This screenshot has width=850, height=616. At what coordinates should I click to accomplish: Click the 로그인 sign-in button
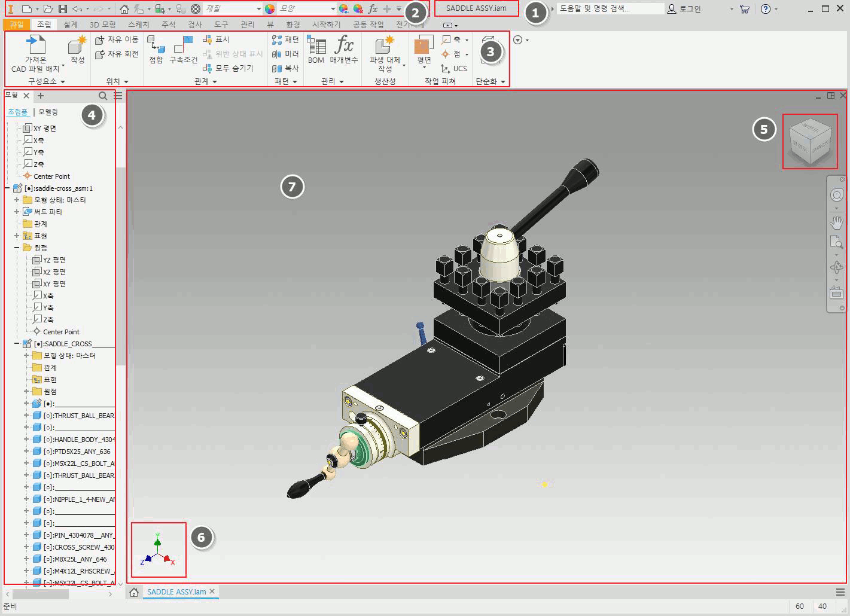click(x=684, y=9)
